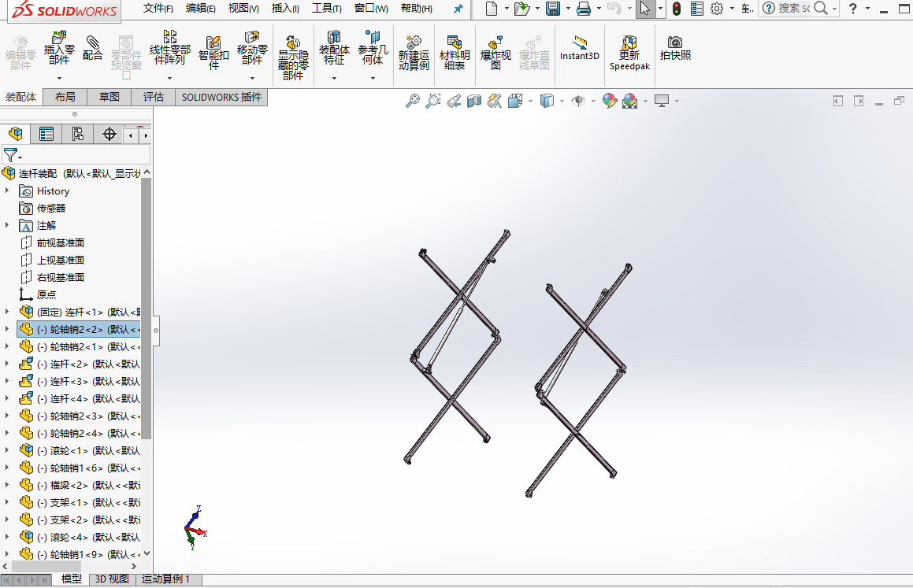Click Zoom to Area icon

[x=433, y=102]
